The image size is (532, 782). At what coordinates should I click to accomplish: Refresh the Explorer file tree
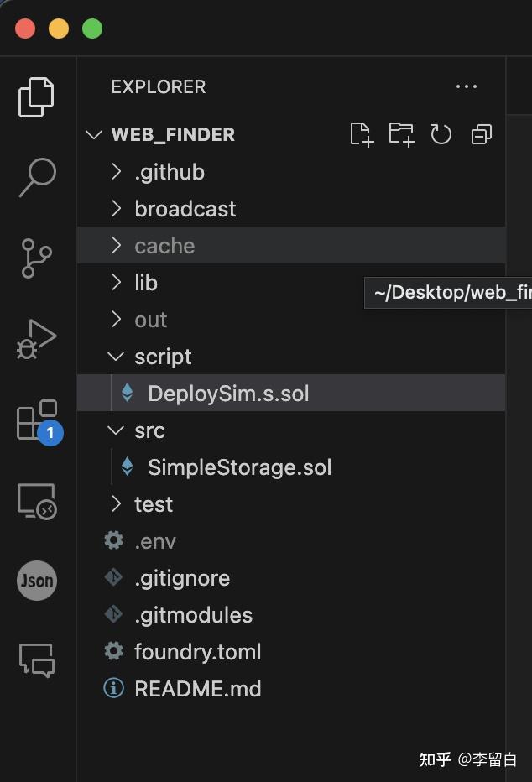441,134
